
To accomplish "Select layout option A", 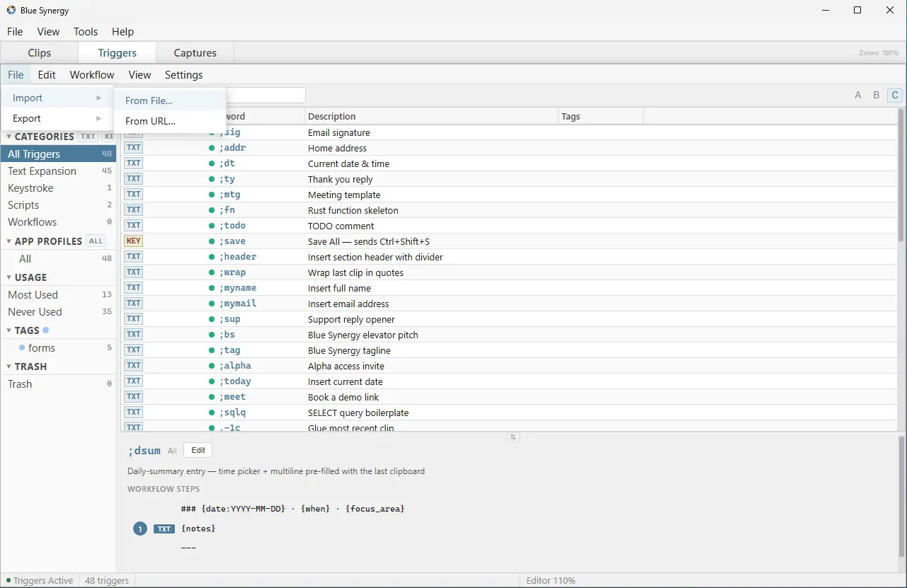I will [858, 95].
